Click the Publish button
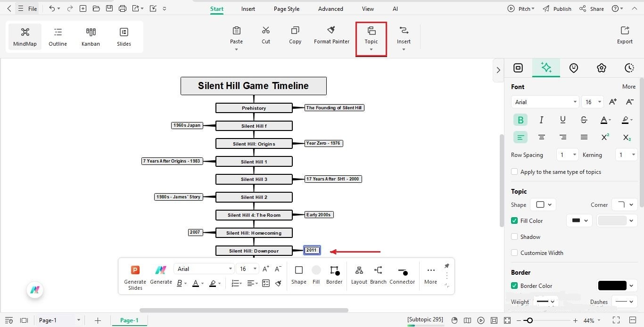644x327 pixels. click(x=557, y=8)
